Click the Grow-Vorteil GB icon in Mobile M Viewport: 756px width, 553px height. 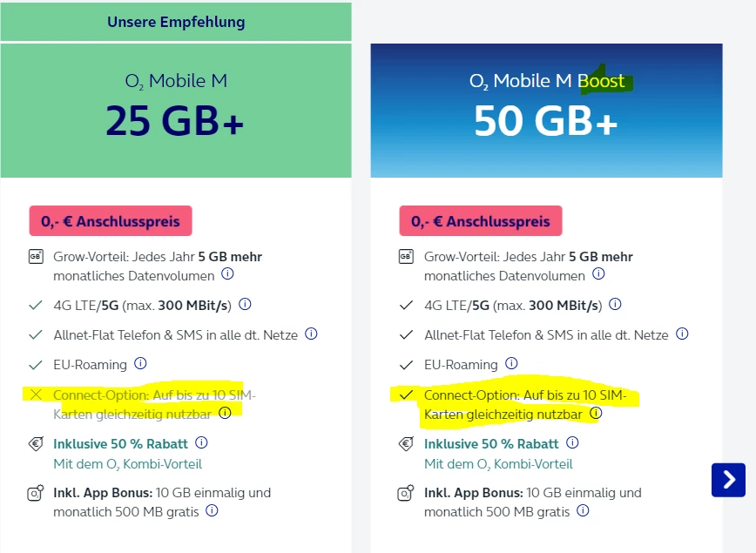tap(36, 257)
